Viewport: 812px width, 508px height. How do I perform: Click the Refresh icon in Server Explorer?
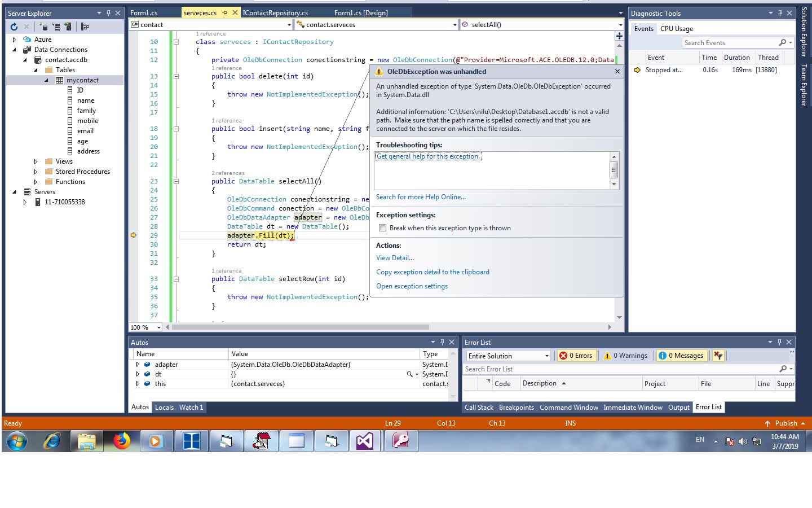pos(14,27)
